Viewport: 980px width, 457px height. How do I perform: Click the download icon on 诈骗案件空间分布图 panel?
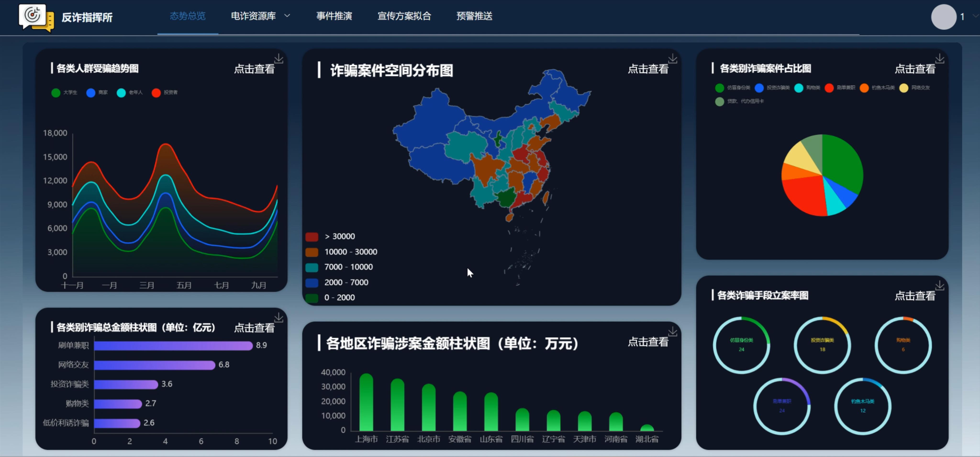click(673, 58)
